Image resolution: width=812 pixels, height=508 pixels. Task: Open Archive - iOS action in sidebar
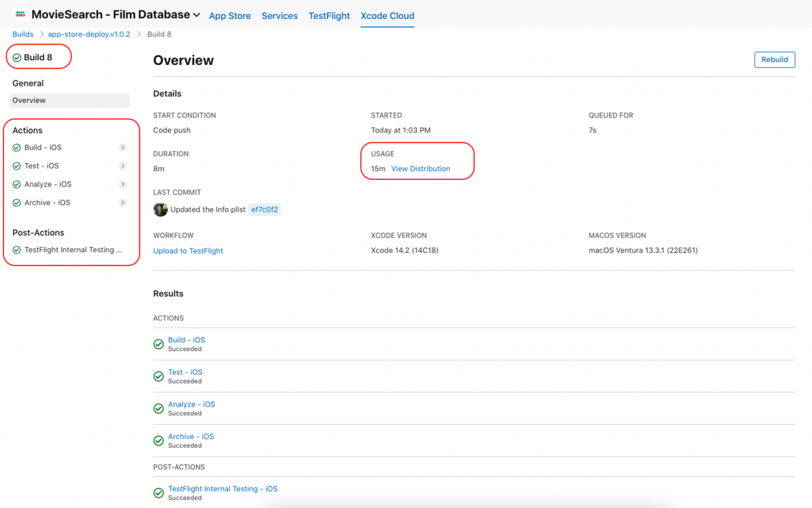47,202
